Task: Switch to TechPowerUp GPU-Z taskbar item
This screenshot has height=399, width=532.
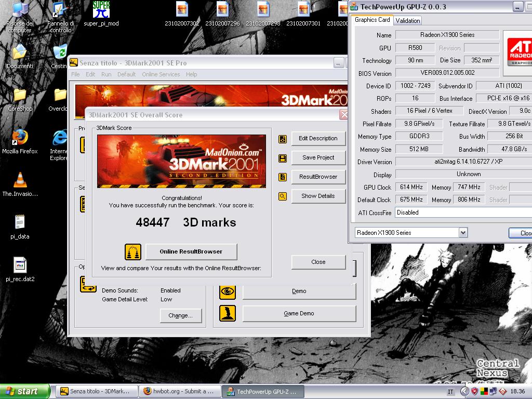Action: pyautogui.click(x=263, y=392)
